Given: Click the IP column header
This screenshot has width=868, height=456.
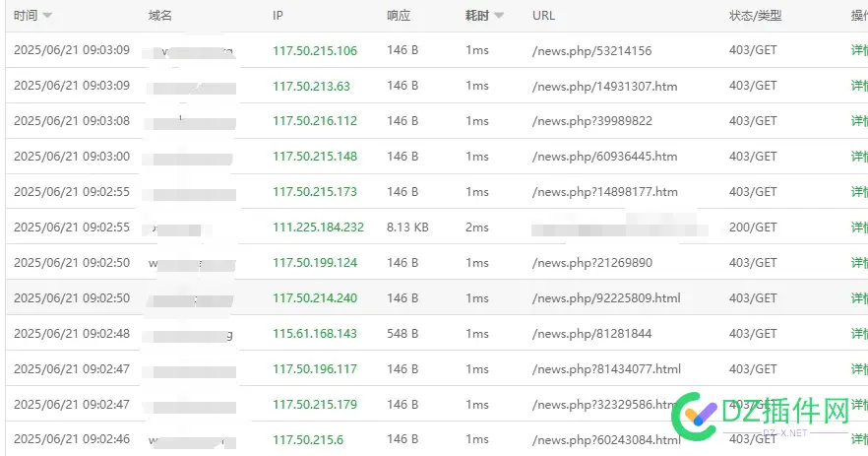Looking at the screenshot, I should tap(278, 16).
